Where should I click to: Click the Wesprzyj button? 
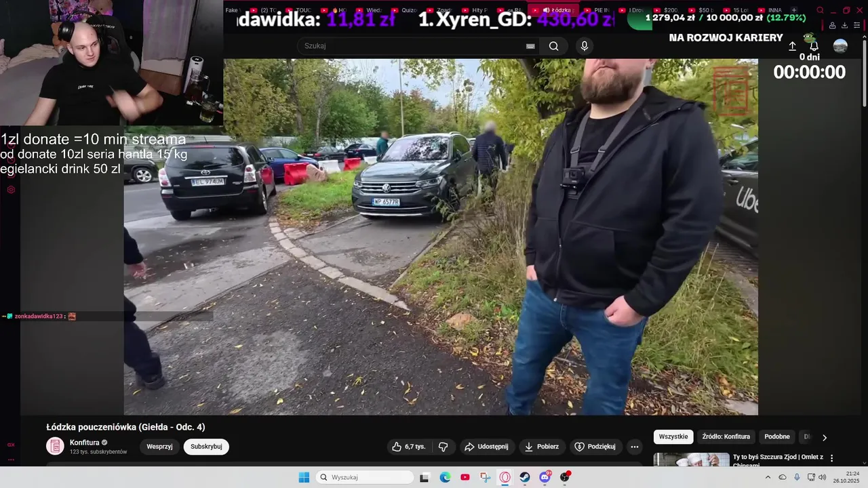pos(159,447)
